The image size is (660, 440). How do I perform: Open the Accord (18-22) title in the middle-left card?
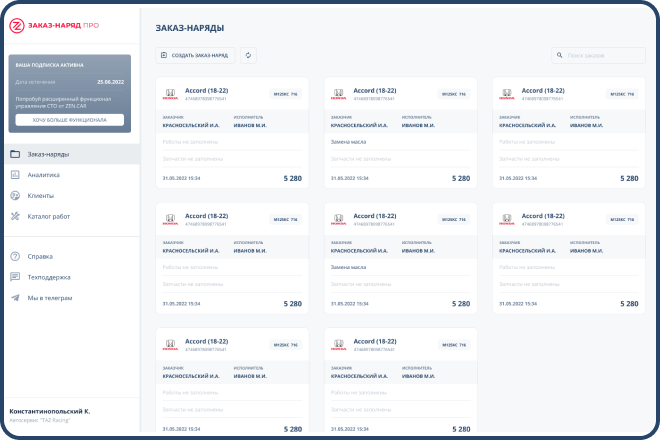(x=207, y=216)
